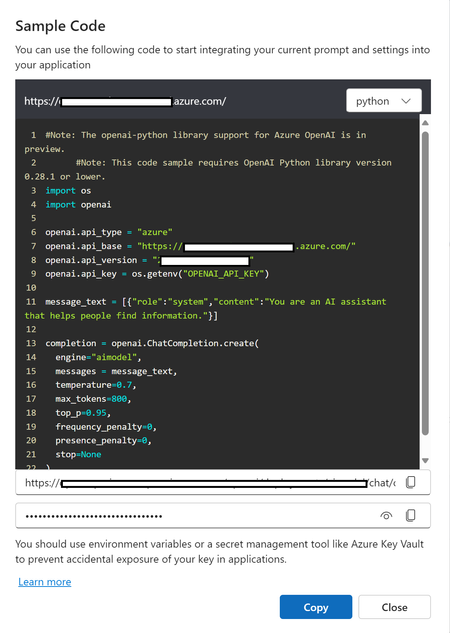This screenshot has width=450, height=633.
Task: Click the blue Copy button
Action: 316,607
